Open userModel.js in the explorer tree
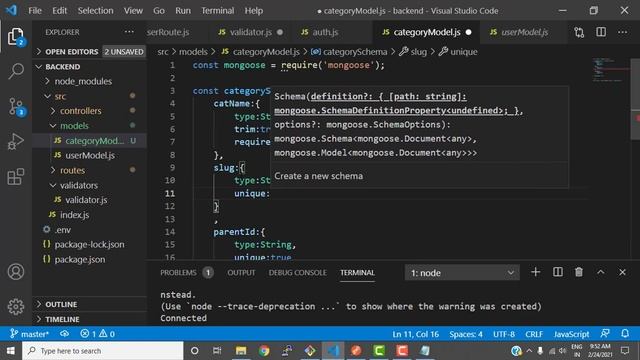Image resolution: width=640 pixels, height=360 pixels. pos(90,156)
